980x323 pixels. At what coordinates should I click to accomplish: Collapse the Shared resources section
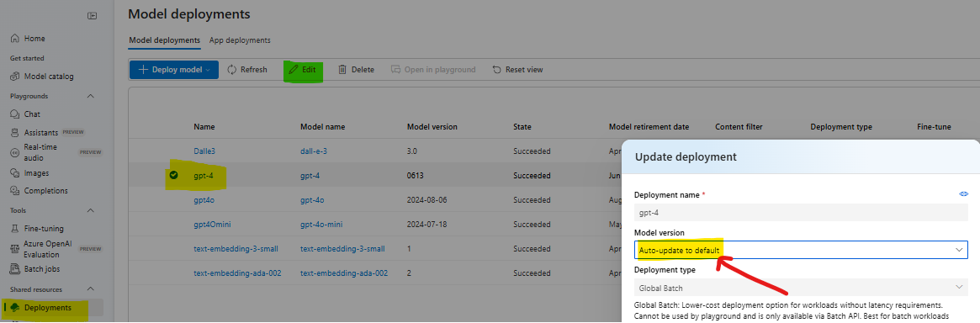[91, 289]
